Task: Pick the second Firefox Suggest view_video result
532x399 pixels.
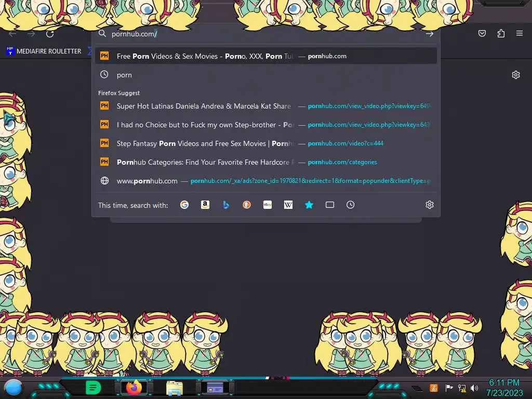Action: (x=266, y=125)
